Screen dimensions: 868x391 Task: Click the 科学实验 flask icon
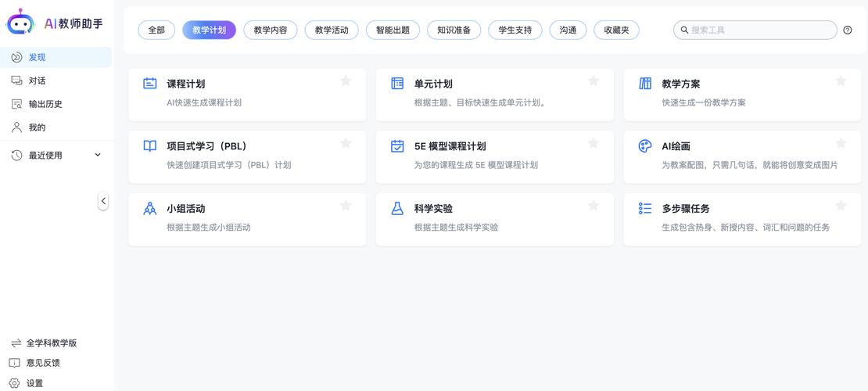pyautogui.click(x=397, y=209)
